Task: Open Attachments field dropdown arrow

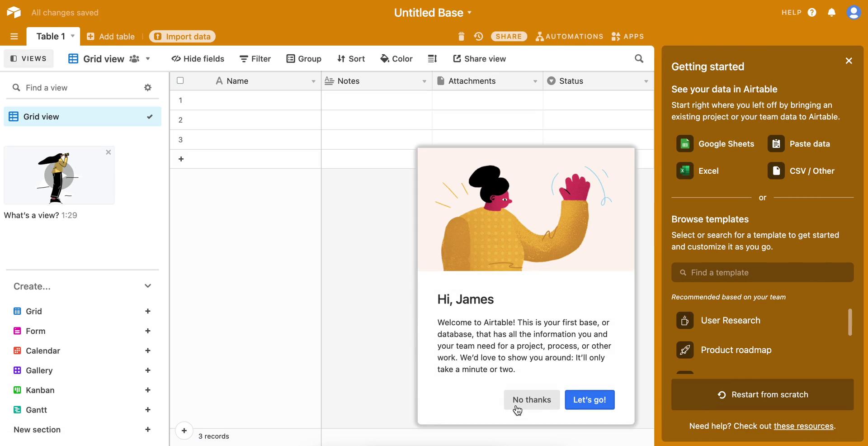Action: 535,81
